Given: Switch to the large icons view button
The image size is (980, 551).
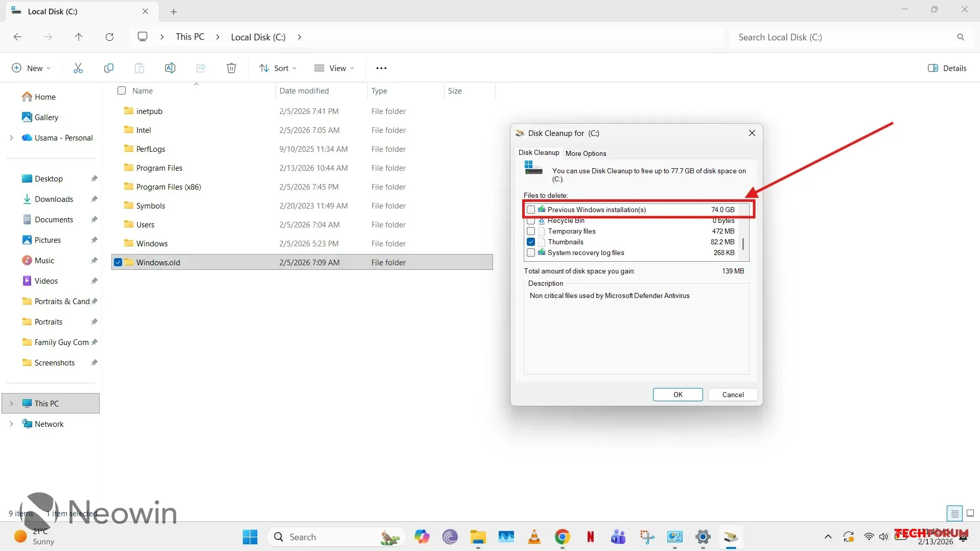Looking at the screenshot, I should pos(970,513).
